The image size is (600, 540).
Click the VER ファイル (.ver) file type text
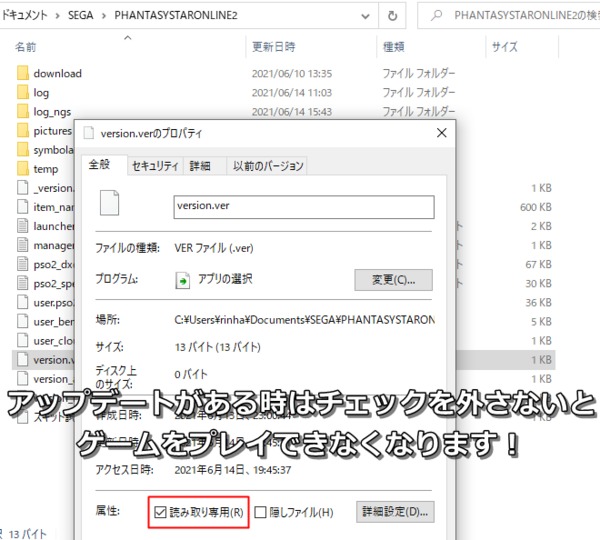[x=214, y=248]
